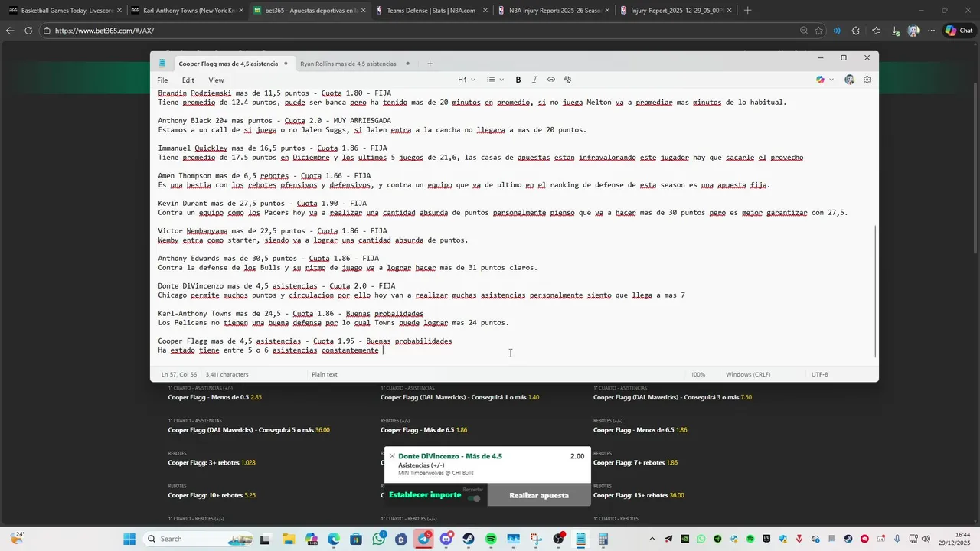Open a new browser tab
The image size is (980, 551).
click(747, 11)
